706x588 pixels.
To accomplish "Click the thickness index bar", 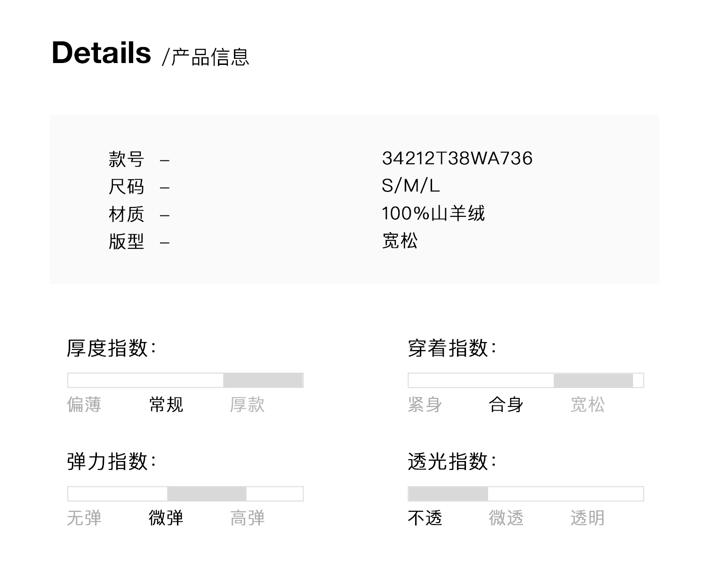I will 185,380.
